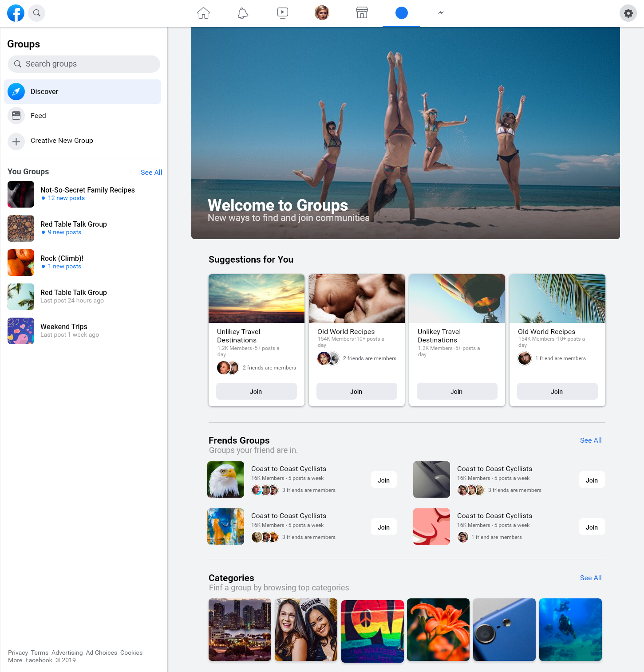Open the orange flower category thumbnail

[x=438, y=630]
